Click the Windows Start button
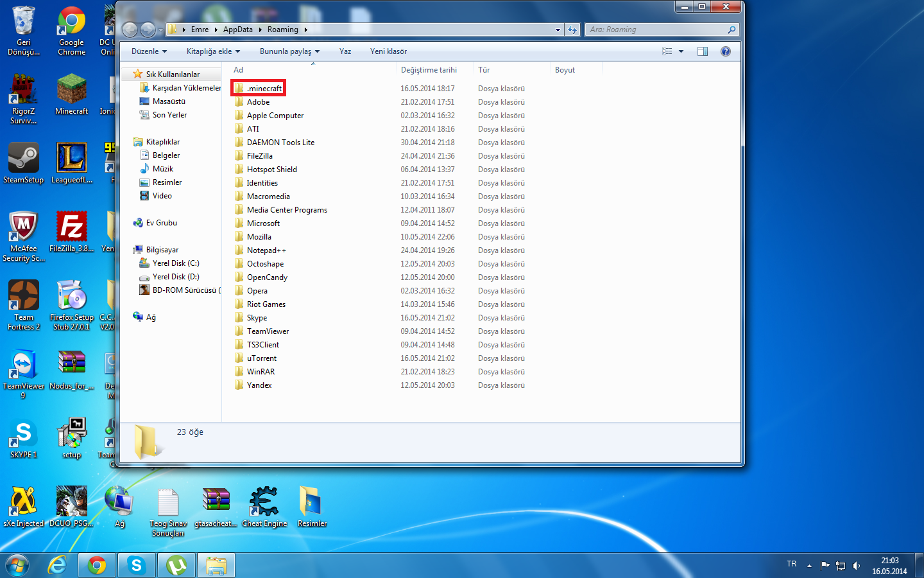924x578 pixels. tap(17, 565)
